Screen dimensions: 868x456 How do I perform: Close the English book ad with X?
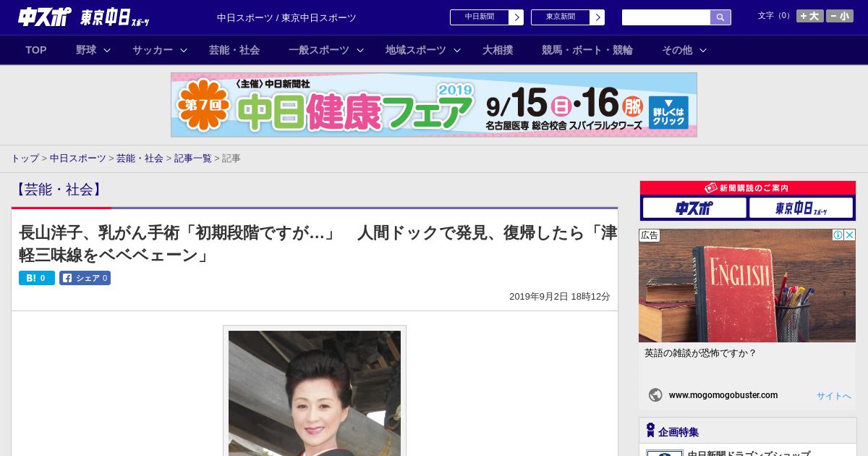(x=850, y=235)
